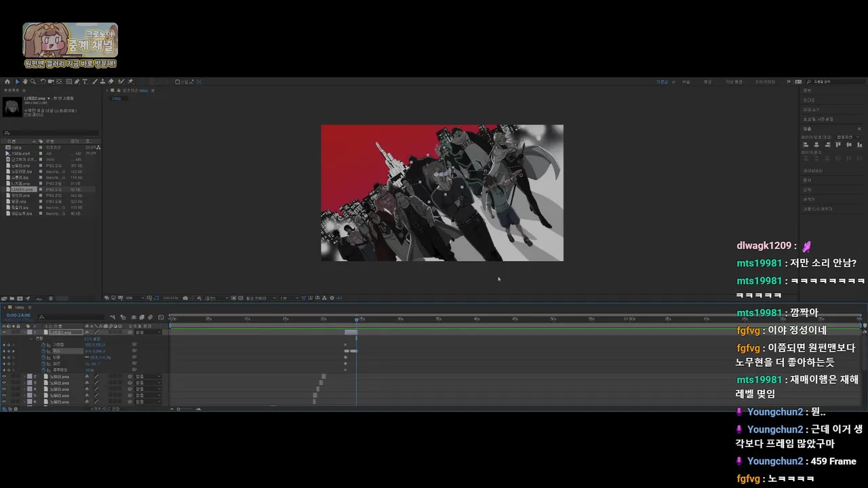Select the Zoom magnifier tool
This screenshot has width=868, height=488.
(33, 81)
